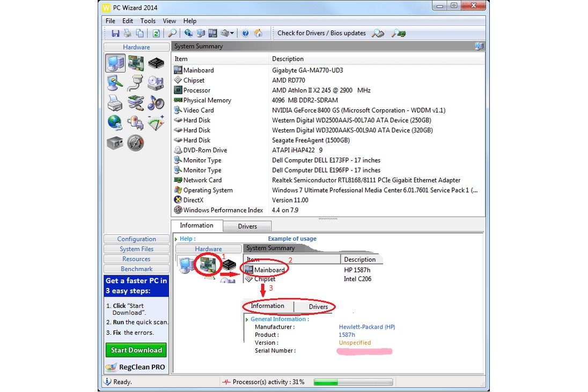The width and height of the screenshot is (588, 392).
Task: Select the gray power supply box icon
Action: (x=115, y=143)
